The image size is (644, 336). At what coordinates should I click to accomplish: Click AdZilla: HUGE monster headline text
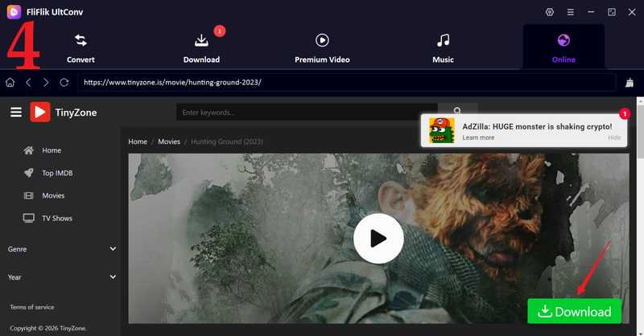[537, 127]
